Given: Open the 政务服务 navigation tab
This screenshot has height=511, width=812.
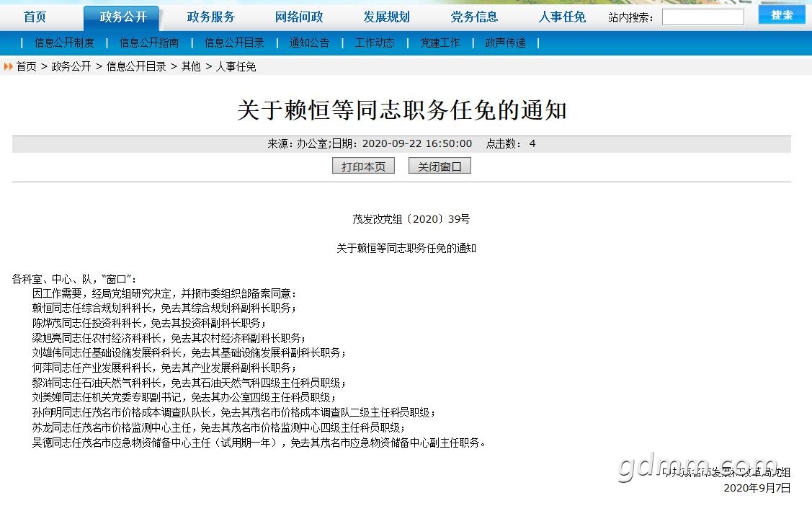Looking at the screenshot, I should coord(211,17).
